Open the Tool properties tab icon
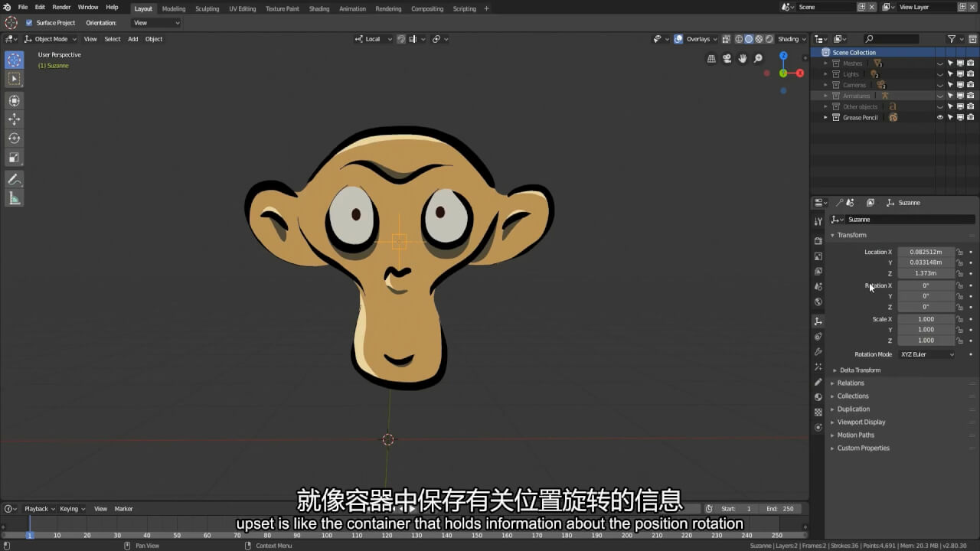Screen dimensions: 980x551 coord(818,221)
